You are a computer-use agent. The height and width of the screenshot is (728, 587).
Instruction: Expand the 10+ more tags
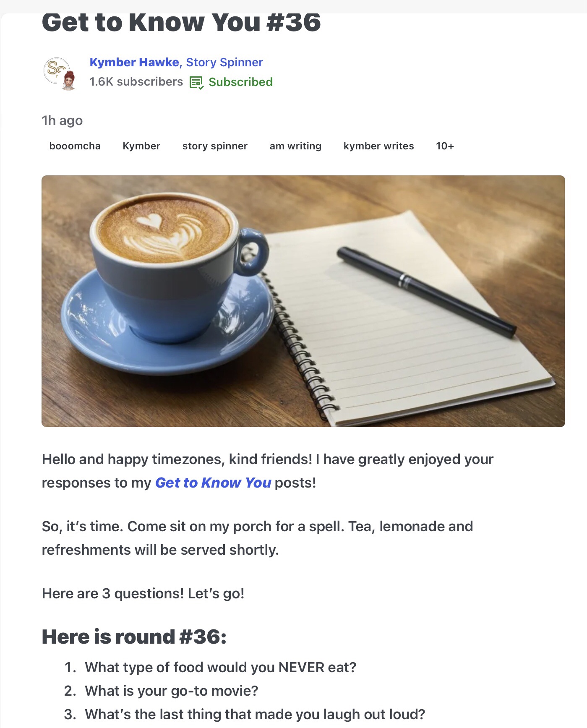(445, 146)
